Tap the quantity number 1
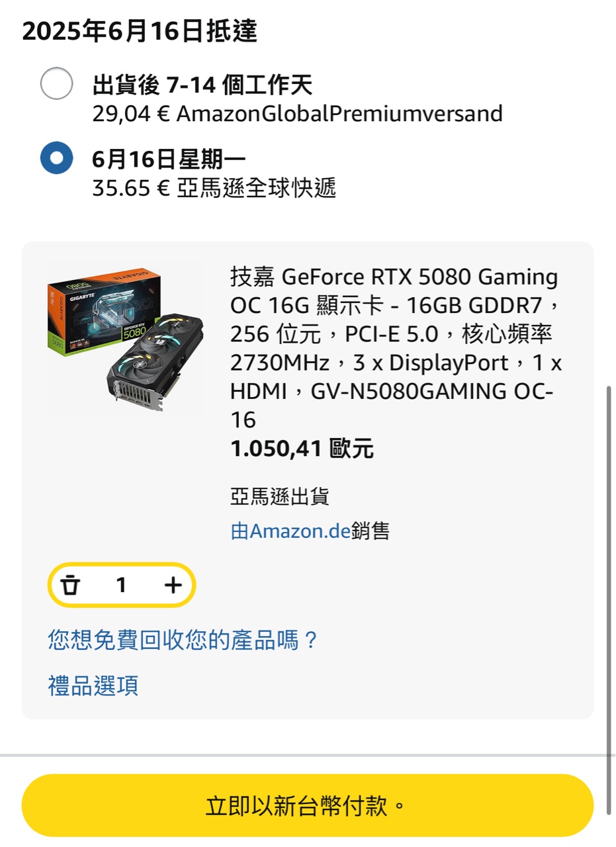Image resolution: width=616 pixels, height=847 pixels. tap(121, 585)
